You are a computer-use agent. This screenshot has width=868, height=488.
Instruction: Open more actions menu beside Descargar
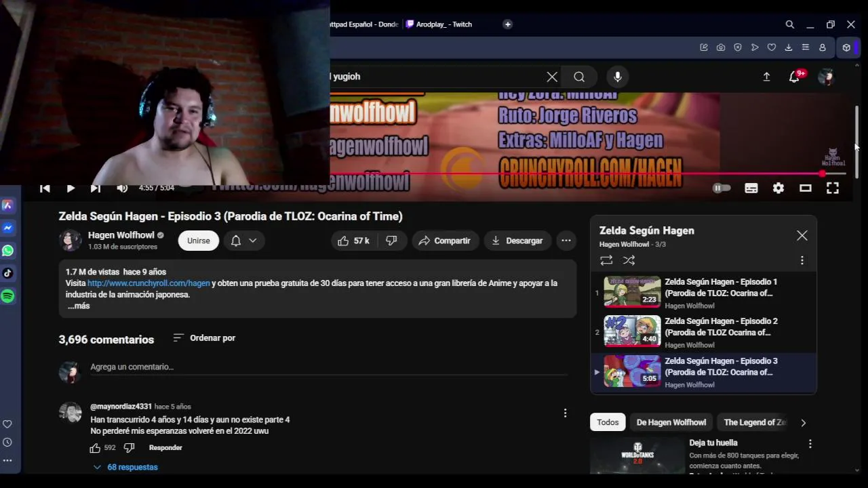(566, 241)
